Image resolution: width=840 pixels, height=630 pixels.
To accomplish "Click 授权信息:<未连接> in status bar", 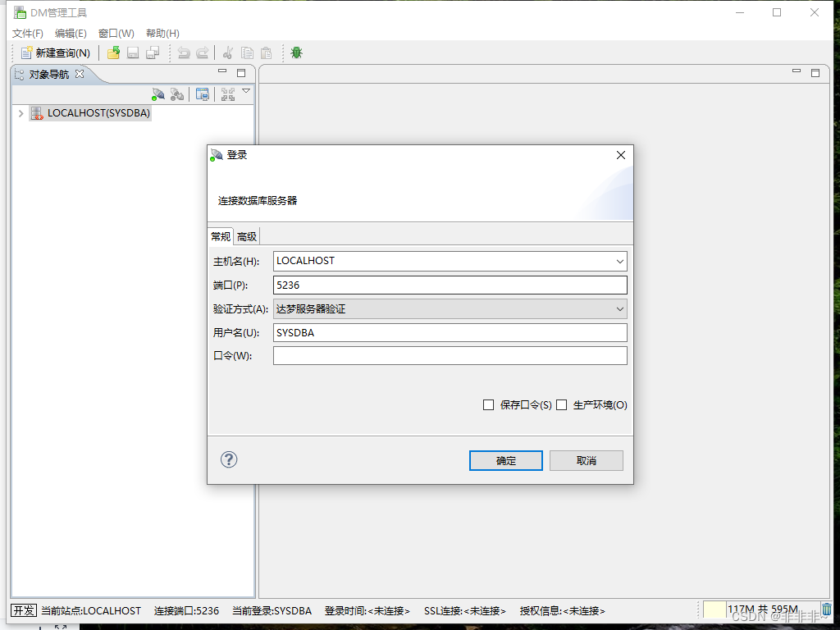I will point(562,610).
